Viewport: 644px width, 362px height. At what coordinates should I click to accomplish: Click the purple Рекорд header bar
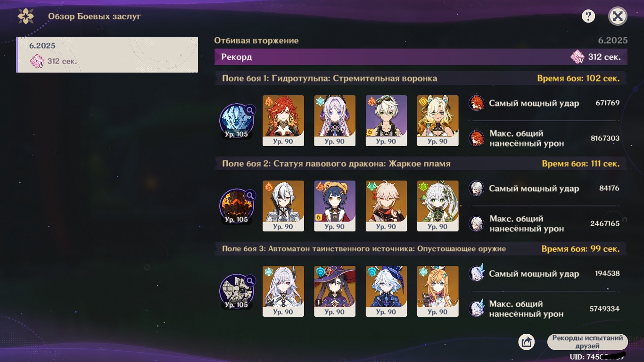tap(421, 57)
